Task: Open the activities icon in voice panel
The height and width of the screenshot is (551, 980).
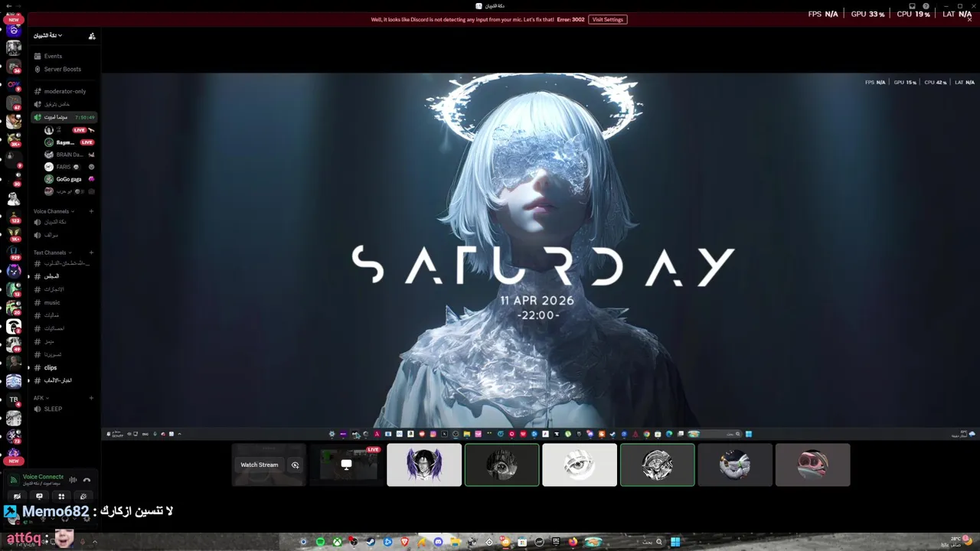Action: [x=61, y=496]
